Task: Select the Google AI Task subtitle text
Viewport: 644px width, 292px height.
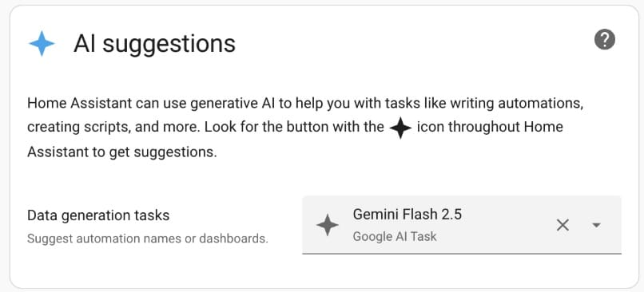Action: pyautogui.click(x=394, y=237)
